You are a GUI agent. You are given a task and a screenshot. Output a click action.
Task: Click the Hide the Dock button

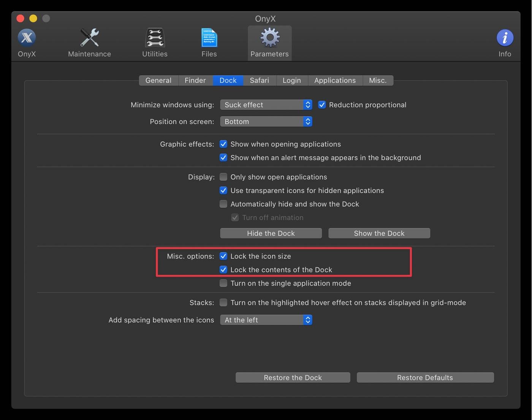pos(271,233)
